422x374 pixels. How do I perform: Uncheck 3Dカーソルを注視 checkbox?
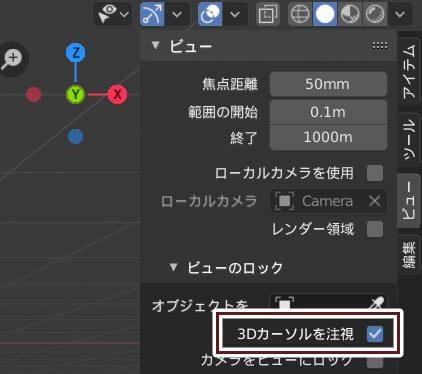375,334
